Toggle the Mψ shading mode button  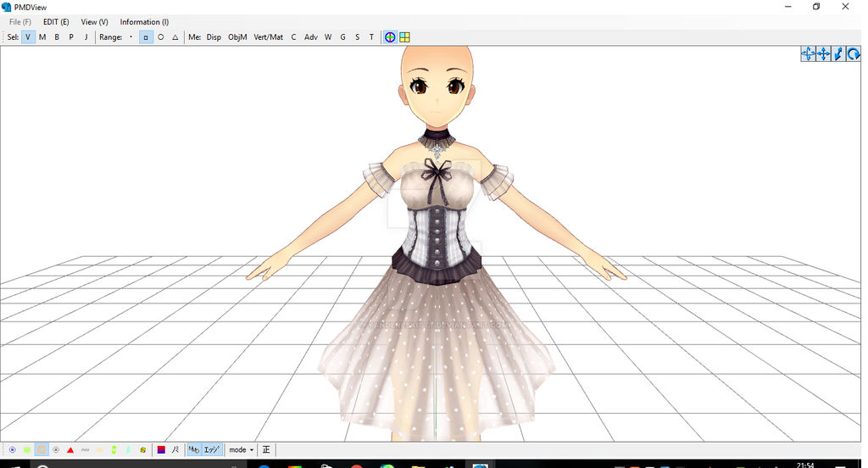click(194, 449)
